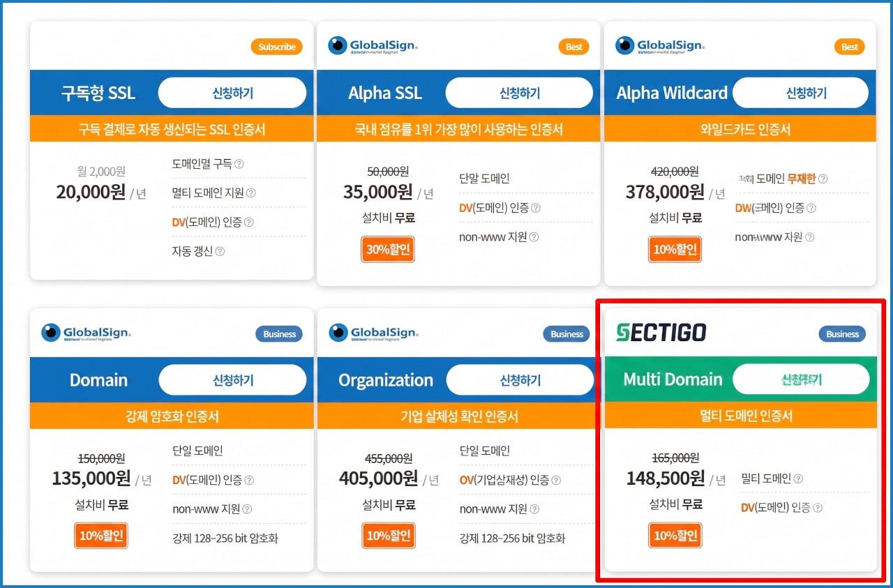This screenshot has width=893, height=588.
Task: Click the help icon for Alpha SSL's non-www 지원
Action: point(534,237)
